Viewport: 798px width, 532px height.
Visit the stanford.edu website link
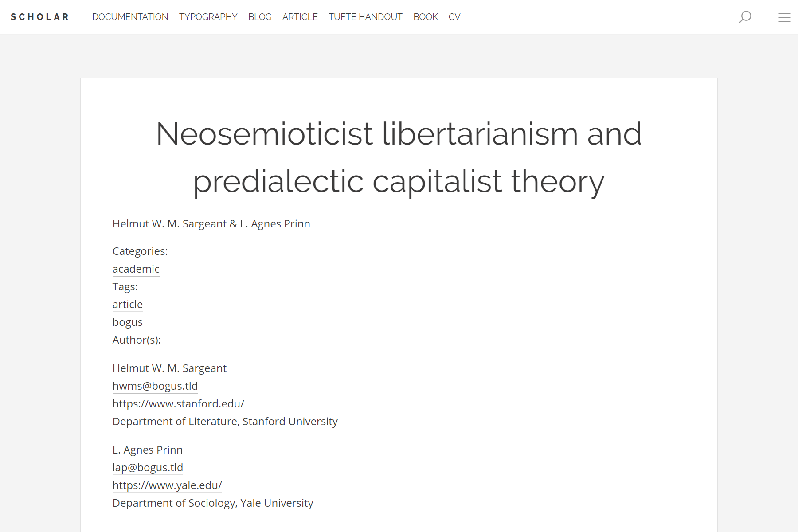click(178, 404)
